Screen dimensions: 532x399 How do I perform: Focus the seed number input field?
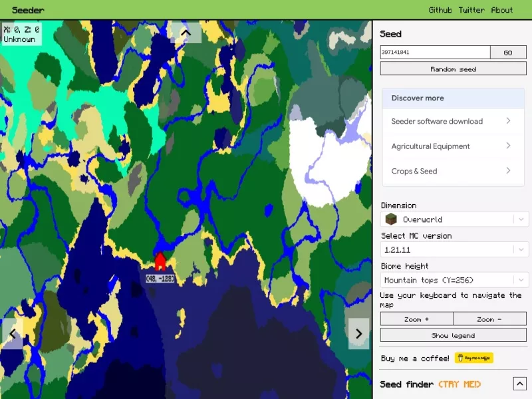coord(436,53)
